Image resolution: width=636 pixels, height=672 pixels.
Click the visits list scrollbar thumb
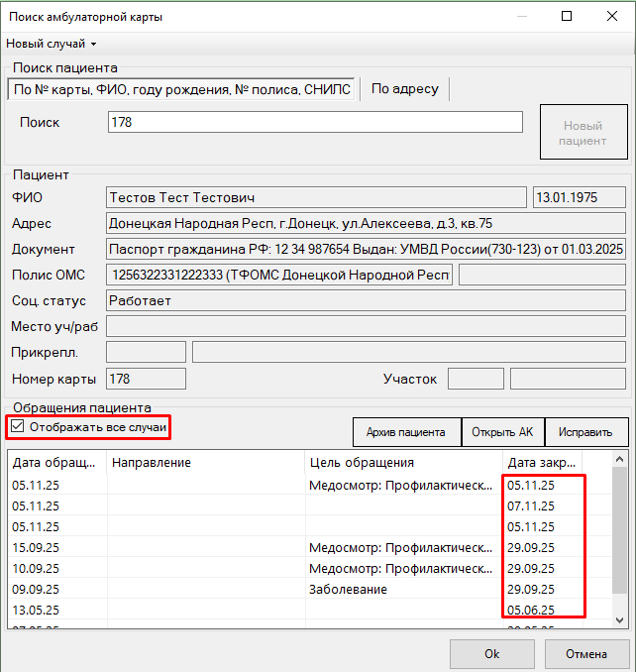pos(619,530)
